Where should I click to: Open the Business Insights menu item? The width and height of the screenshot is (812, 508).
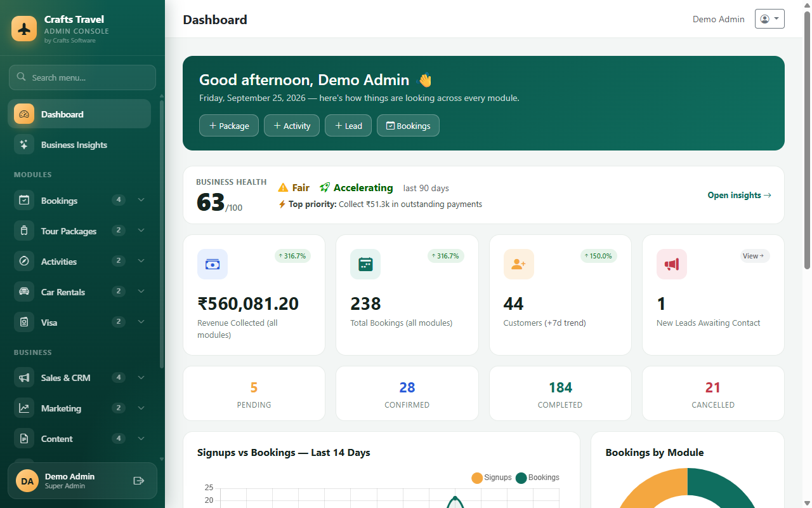79,145
